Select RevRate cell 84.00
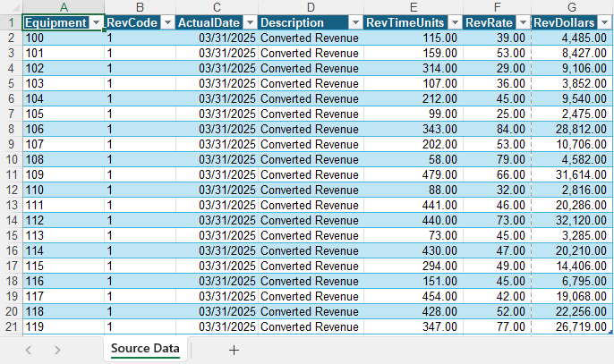The height and width of the screenshot is (364, 614). point(497,129)
